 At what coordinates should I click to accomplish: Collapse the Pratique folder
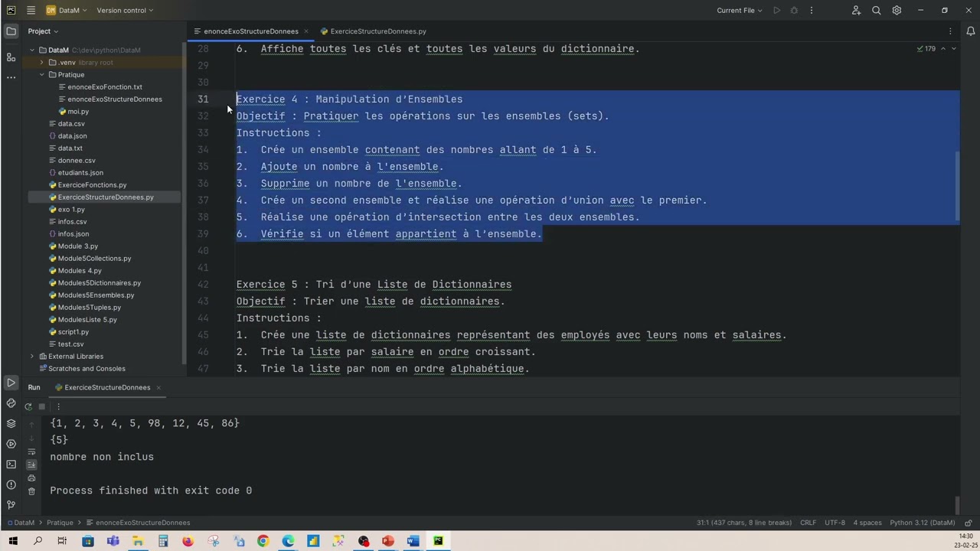tap(41, 74)
